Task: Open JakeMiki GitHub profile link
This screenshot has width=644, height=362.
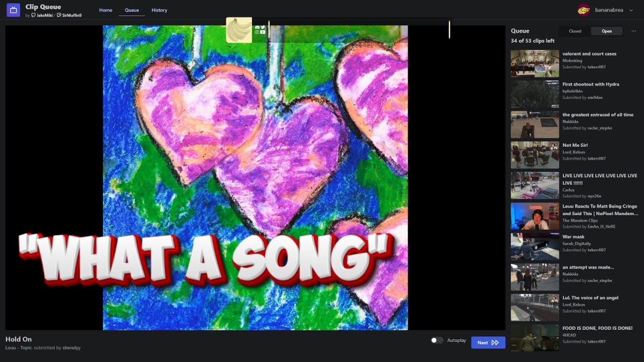Action: coord(42,16)
